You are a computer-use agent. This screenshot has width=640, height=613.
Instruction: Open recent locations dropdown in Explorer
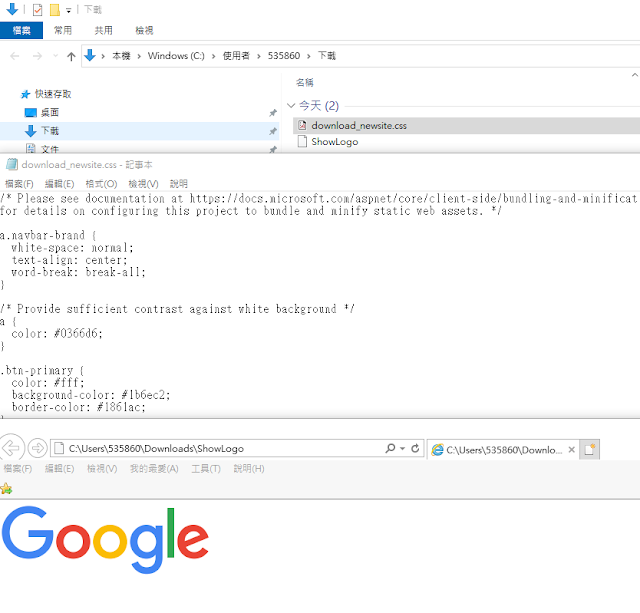click(56, 56)
